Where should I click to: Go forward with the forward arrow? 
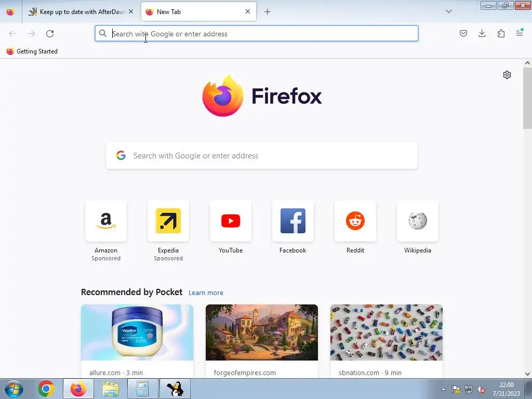coord(31,34)
